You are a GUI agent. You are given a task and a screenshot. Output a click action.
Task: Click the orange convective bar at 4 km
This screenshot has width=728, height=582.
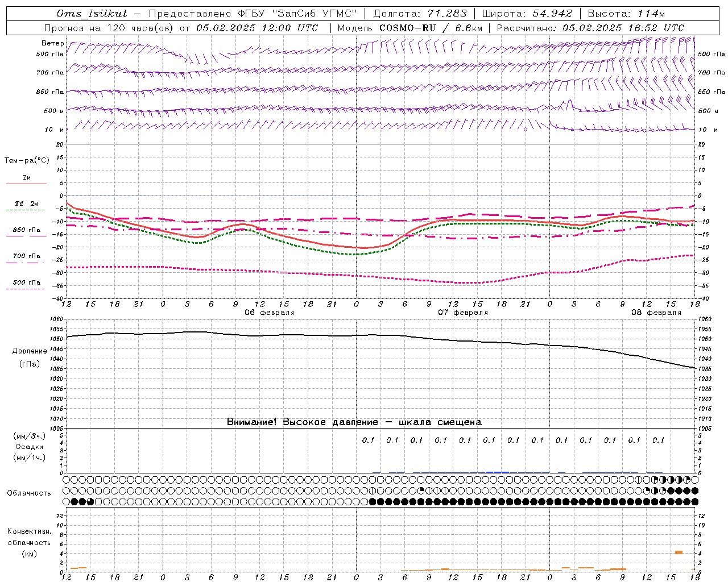679,552
